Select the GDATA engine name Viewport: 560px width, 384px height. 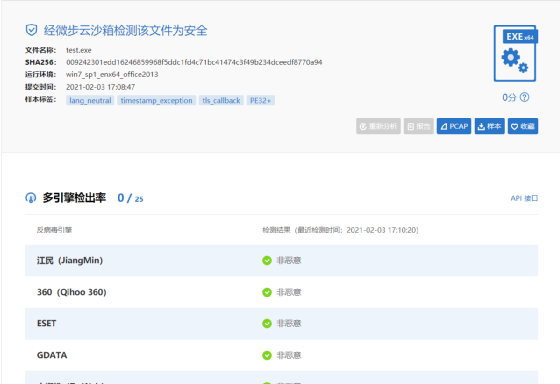(52, 355)
